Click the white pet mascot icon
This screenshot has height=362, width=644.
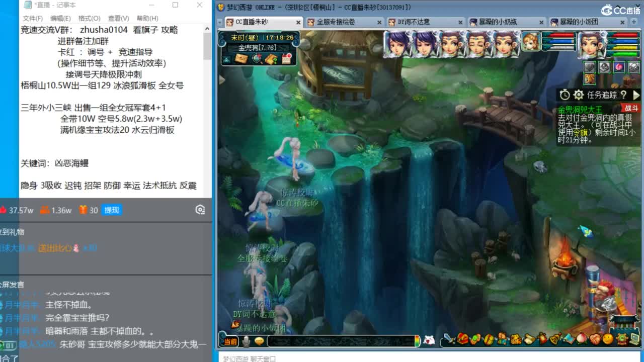coord(429,340)
